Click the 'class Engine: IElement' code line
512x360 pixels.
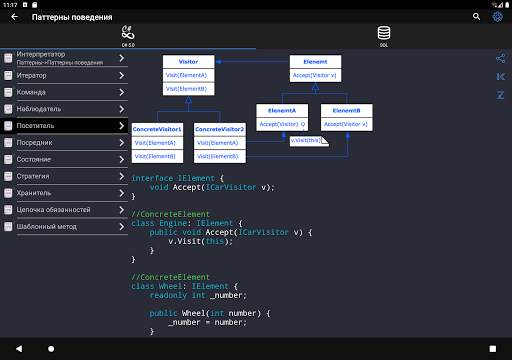187,223
